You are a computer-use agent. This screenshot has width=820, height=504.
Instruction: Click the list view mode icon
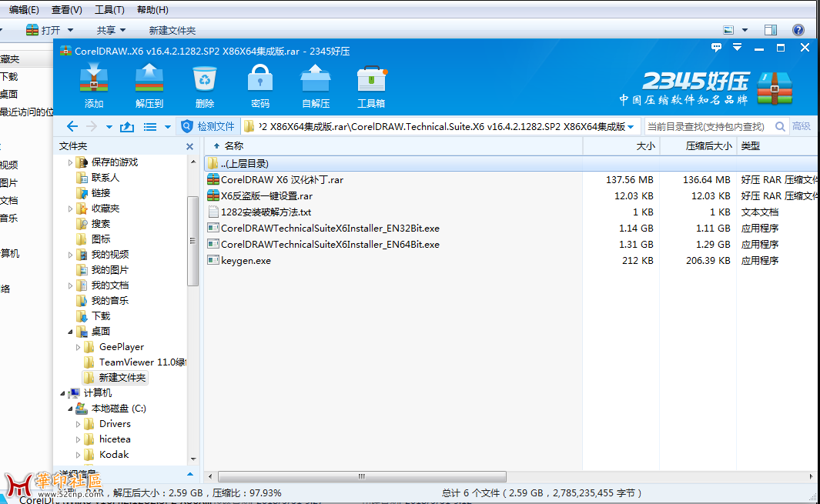pyautogui.click(x=150, y=127)
